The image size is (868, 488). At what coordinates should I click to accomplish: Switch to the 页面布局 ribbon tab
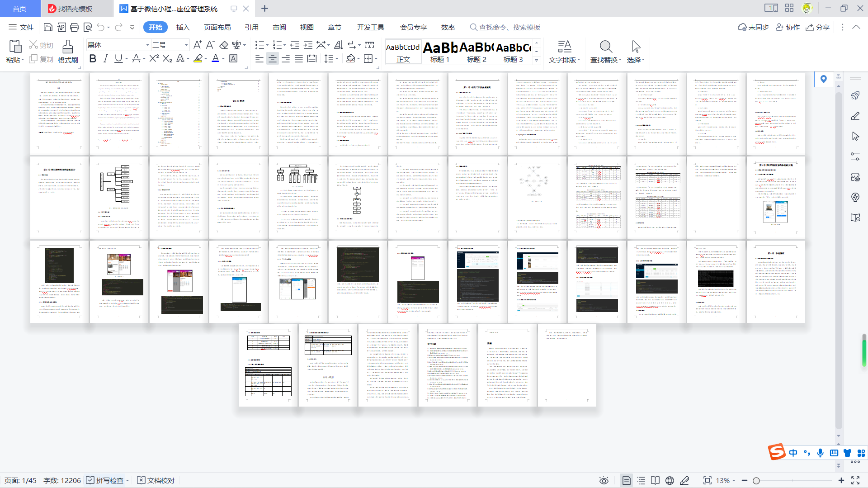(x=217, y=27)
